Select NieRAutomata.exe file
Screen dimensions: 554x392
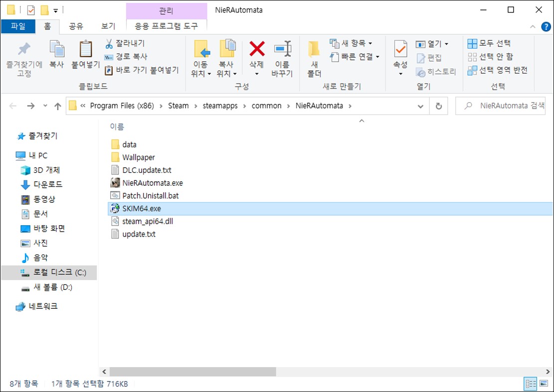(x=147, y=183)
